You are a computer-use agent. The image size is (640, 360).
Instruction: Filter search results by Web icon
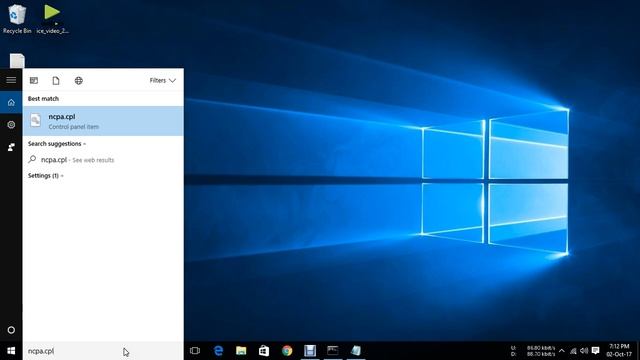pos(79,80)
